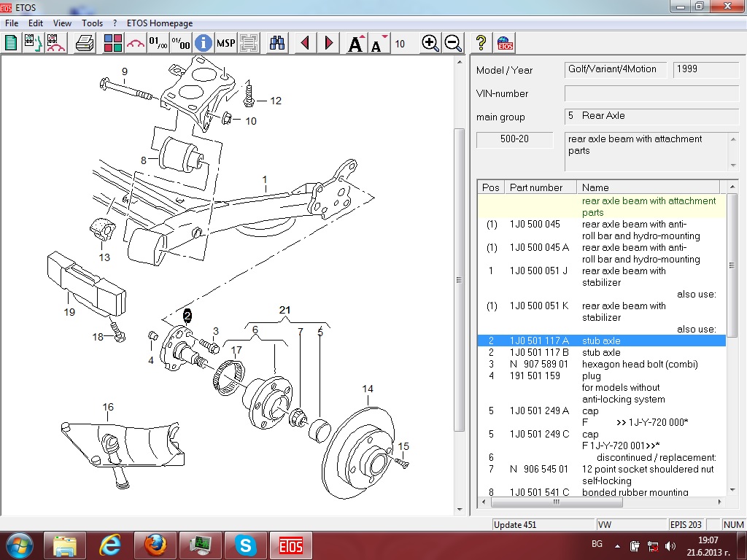Go to previous page with left arrow
Screen dimensions: 747x560
click(306, 43)
